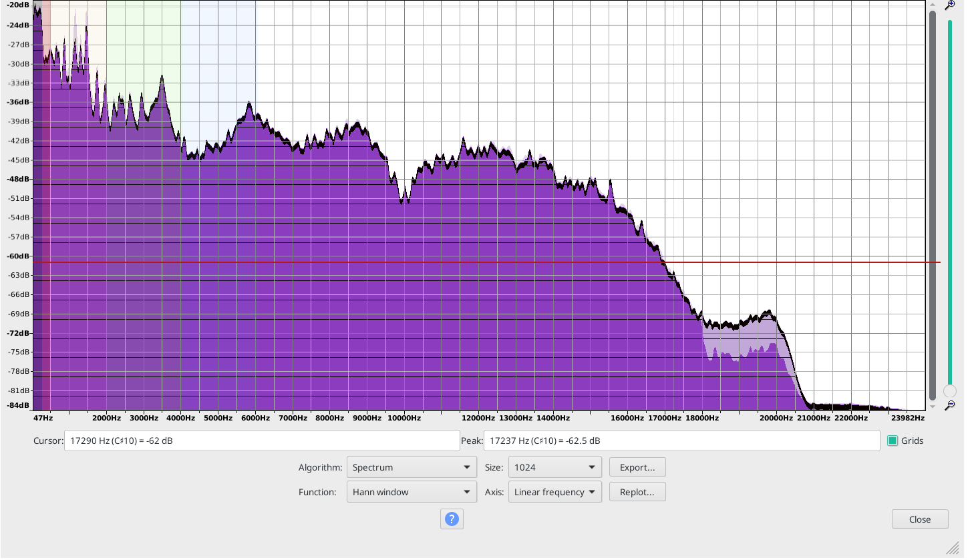Click the -84dB level axis label
The width and height of the screenshot is (970, 560).
(18, 406)
